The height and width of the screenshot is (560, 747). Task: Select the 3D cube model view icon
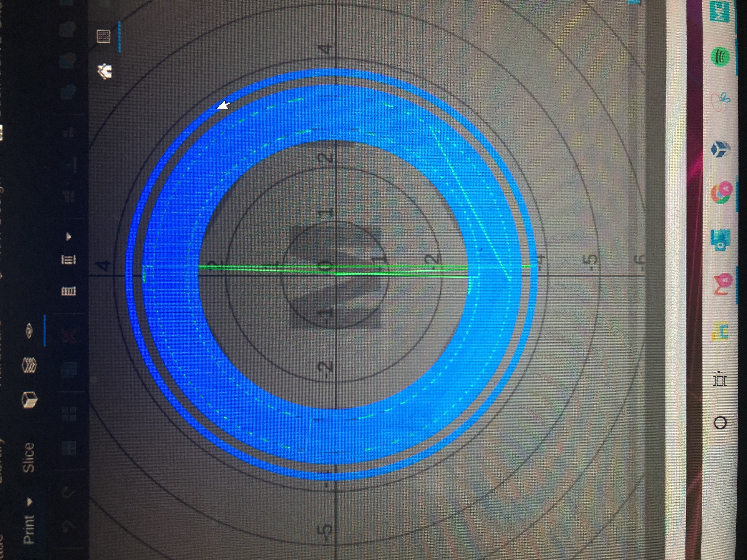coord(29,400)
